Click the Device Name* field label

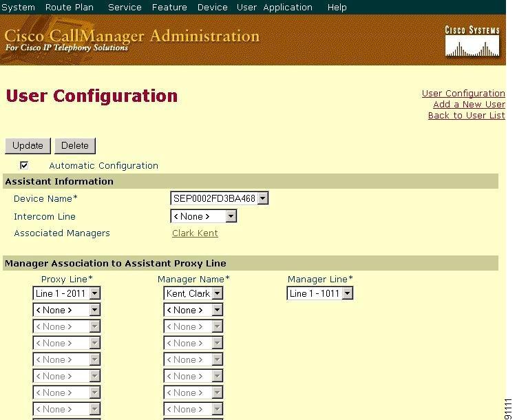tap(45, 198)
